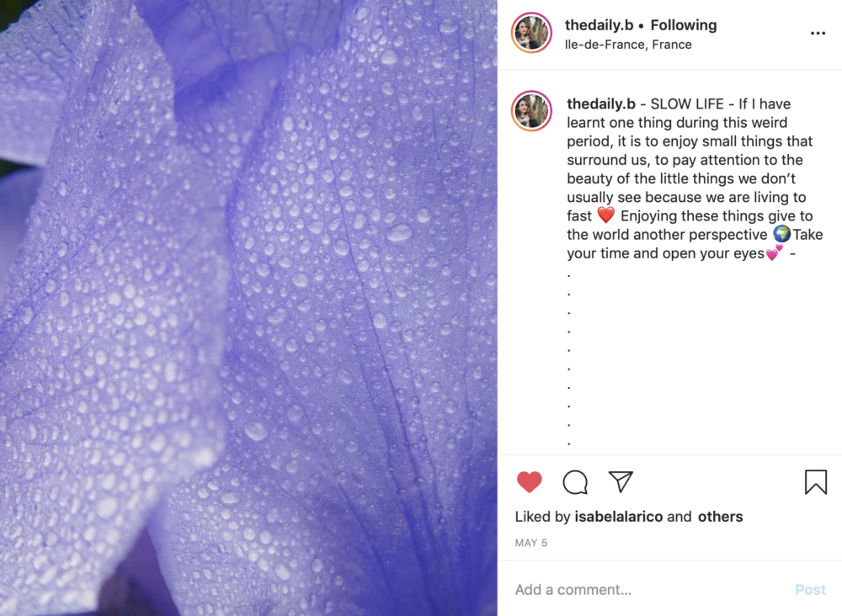Image resolution: width=842 pixels, height=616 pixels.
Task: Save post with the bookmark icon
Action: click(x=815, y=481)
